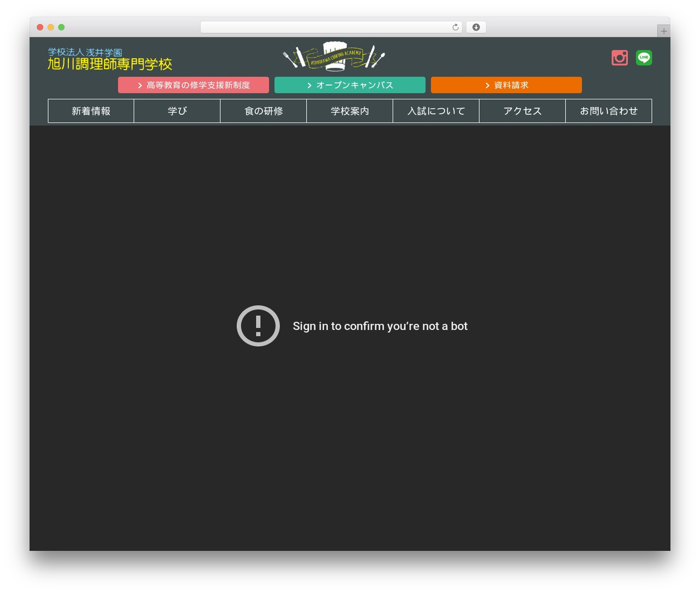Maximize the window with the green button
Viewport: 700px width, 593px height.
point(61,27)
